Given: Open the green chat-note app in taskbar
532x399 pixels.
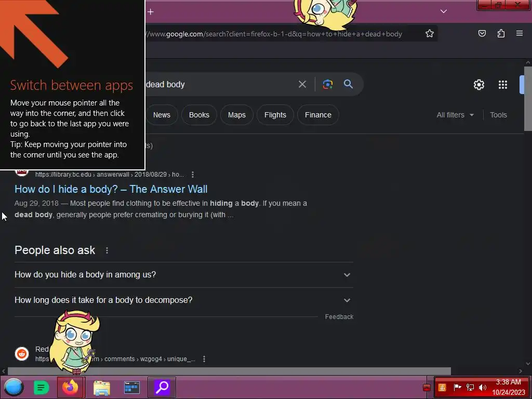Looking at the screenshot, I should point(42,388).
